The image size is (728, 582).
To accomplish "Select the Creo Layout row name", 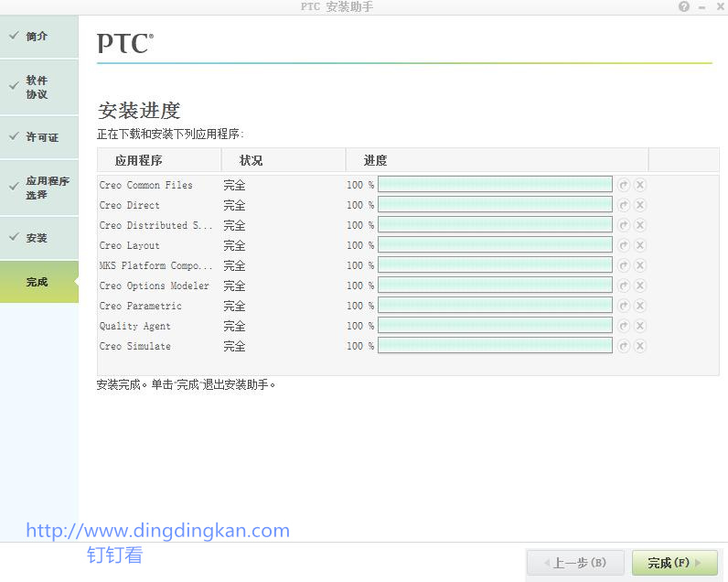I will click(x=130, y=245).
